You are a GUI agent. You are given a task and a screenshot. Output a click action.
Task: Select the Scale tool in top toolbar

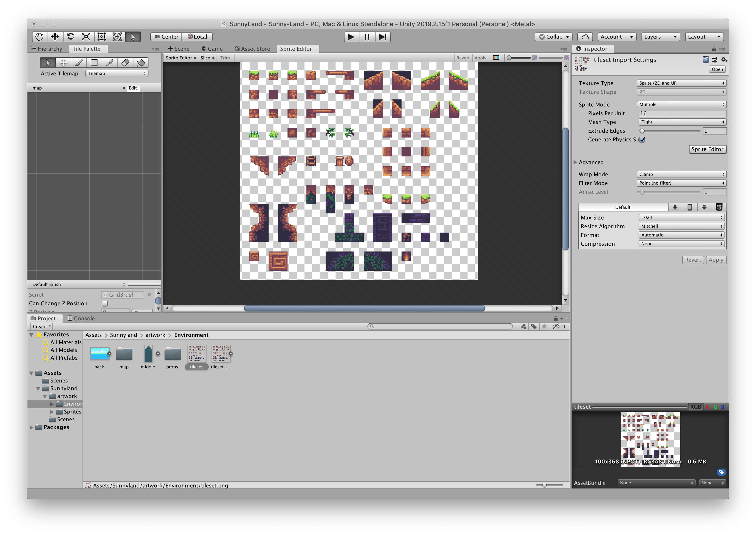click(86, 37)
